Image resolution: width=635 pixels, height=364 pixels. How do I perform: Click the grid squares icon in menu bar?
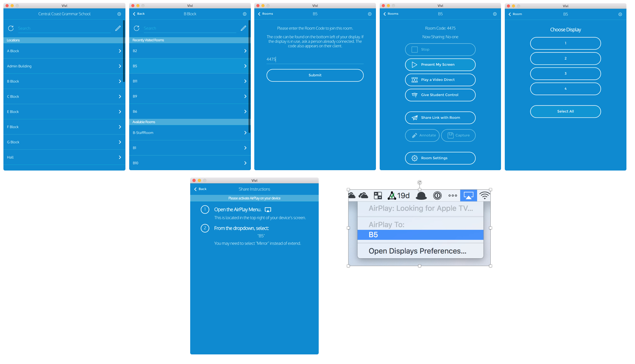(x=378, y=196)
